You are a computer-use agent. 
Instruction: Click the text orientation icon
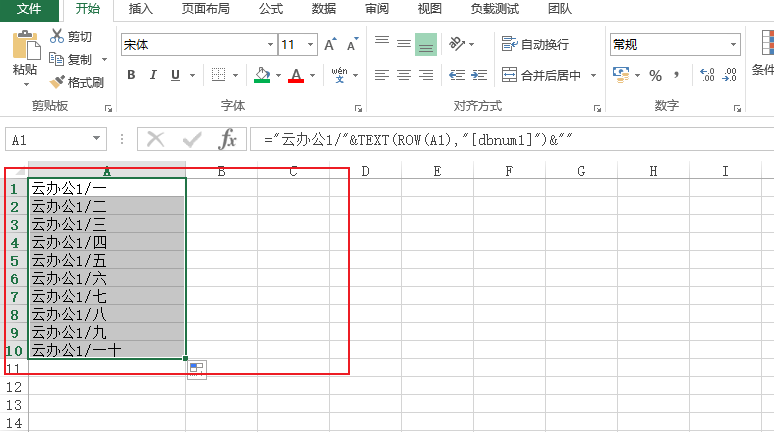coord(457,44)
